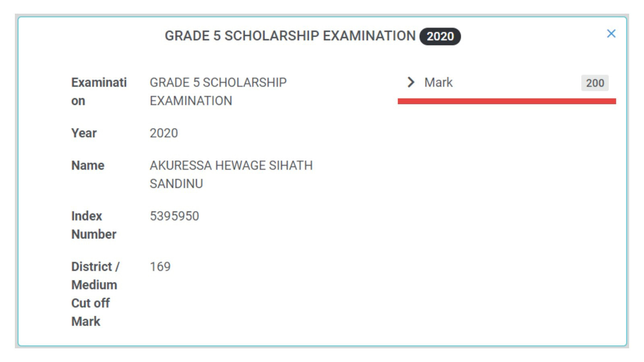Viewport: 644px width, 362px height.
Task: Close the scholarship results dialog
Action: 611,34
